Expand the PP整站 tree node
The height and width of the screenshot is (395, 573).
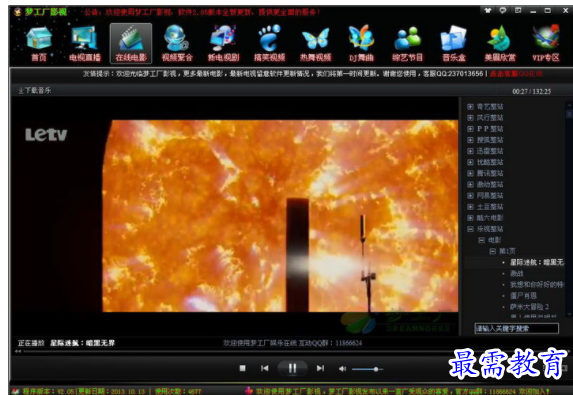pos(470,129)
